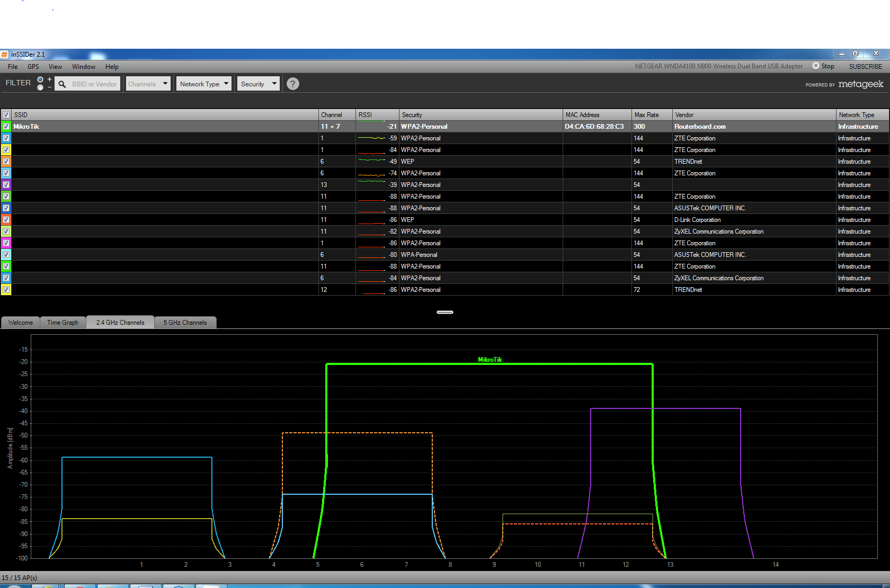Sort by the Channel column header

337,114
